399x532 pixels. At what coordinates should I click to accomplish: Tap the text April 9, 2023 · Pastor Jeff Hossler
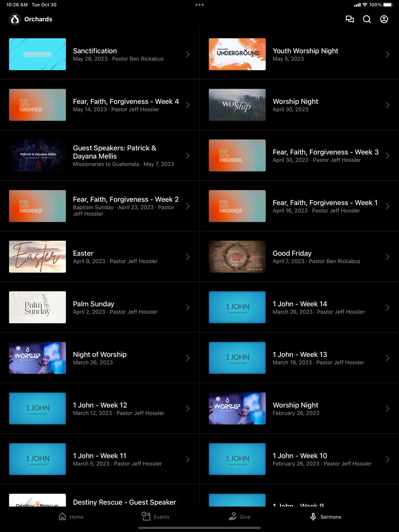click(x=115, y=262)
